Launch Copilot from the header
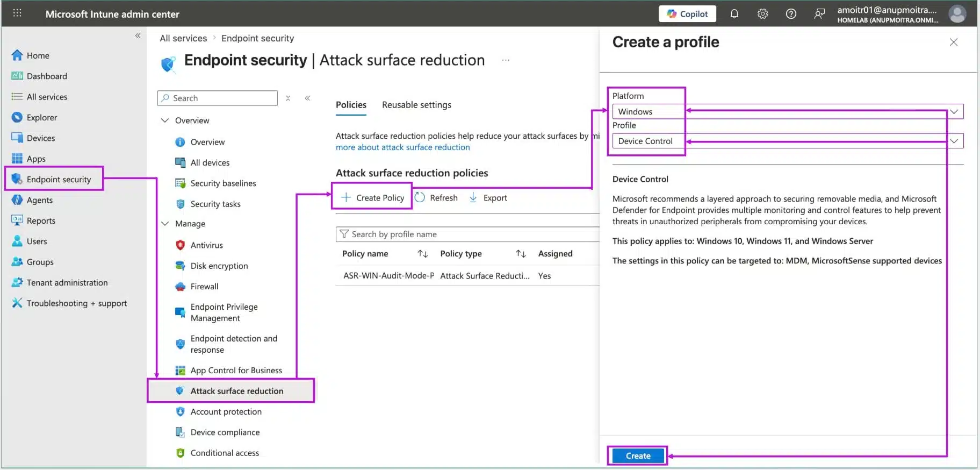This screenshot has height=470, width=980. click(x=688, y=14)
